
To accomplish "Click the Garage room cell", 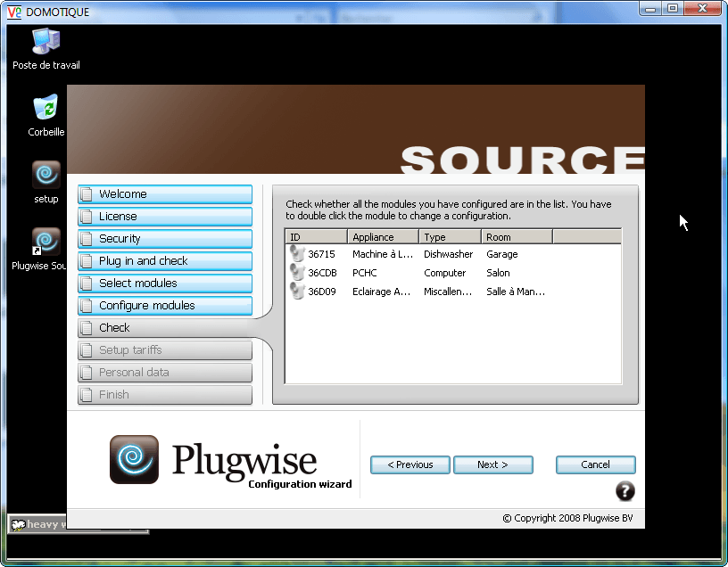I will tap(502, 254).
